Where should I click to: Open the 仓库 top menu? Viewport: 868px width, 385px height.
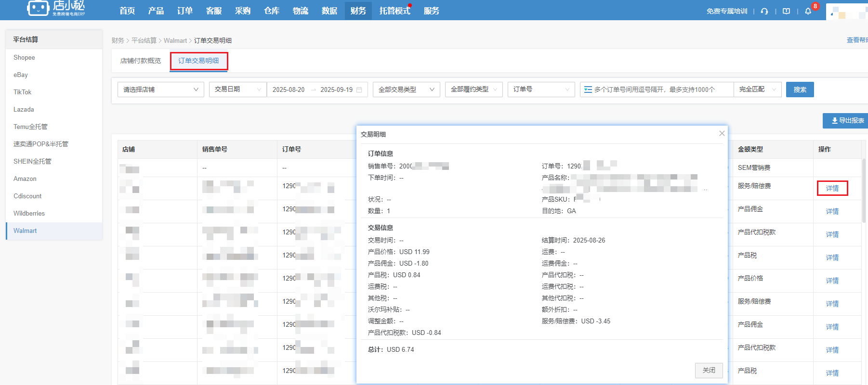(271, 11)
